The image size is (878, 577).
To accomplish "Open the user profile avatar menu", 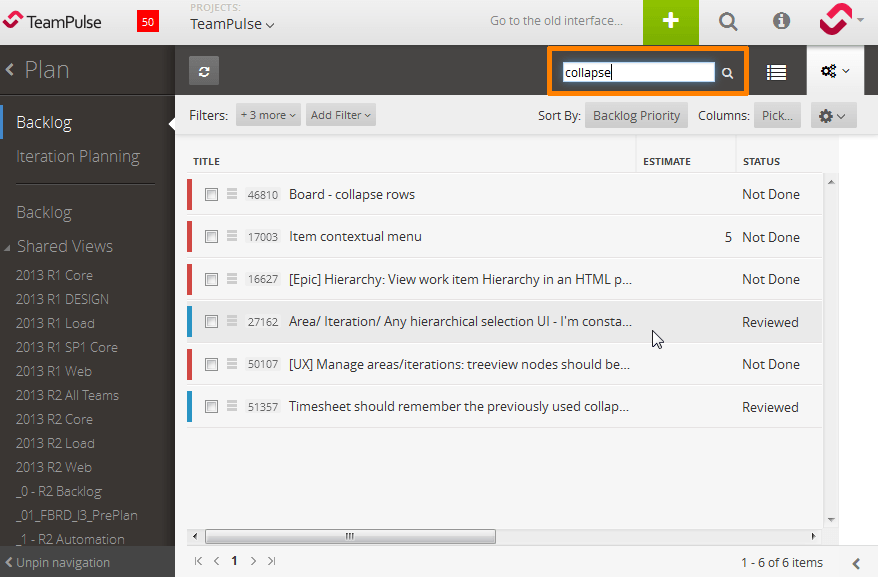I will click(840, 20).
